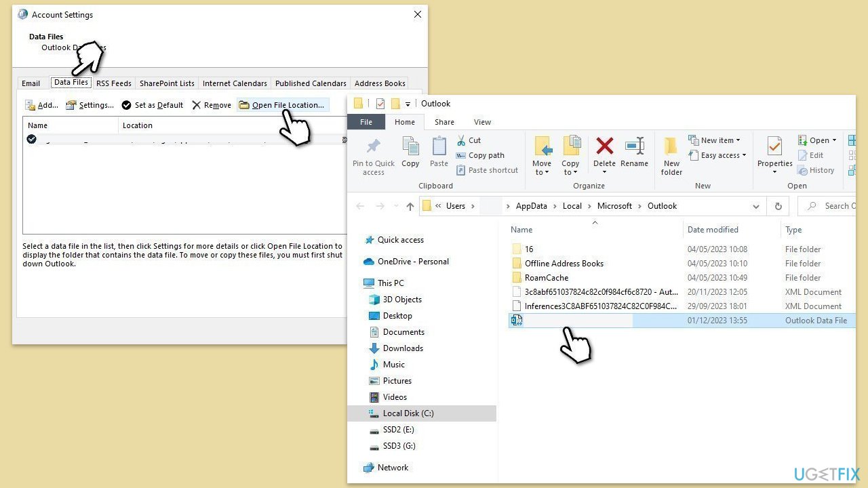Open the Address Books tab
This screenshot has width=868, height=488.
click(380, 83)
